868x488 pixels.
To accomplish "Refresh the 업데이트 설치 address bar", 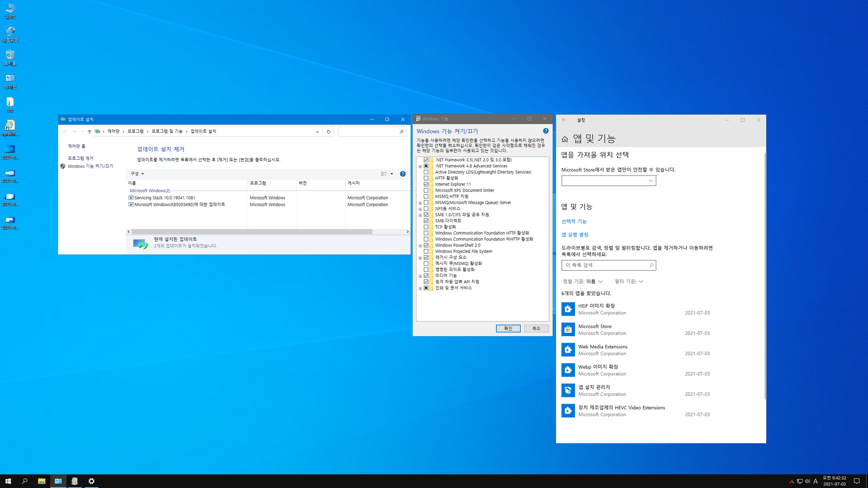I will 328,131.
